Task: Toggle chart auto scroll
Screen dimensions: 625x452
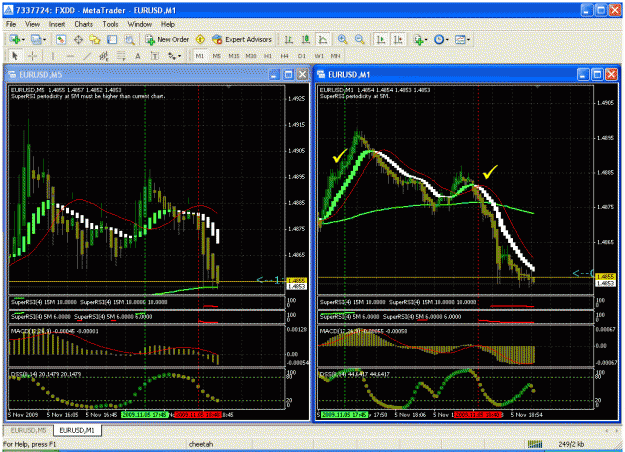Action: 381,39
